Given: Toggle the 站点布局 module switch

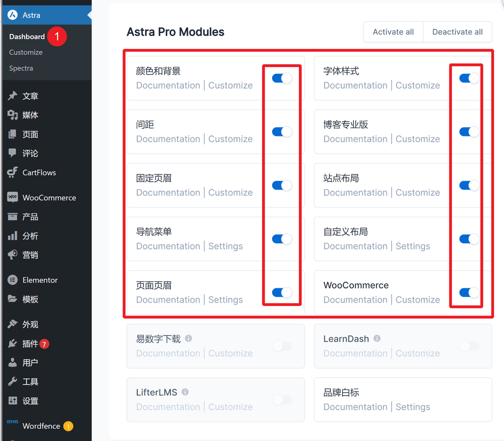Looking at the screenshot, I should coord(469,185).
